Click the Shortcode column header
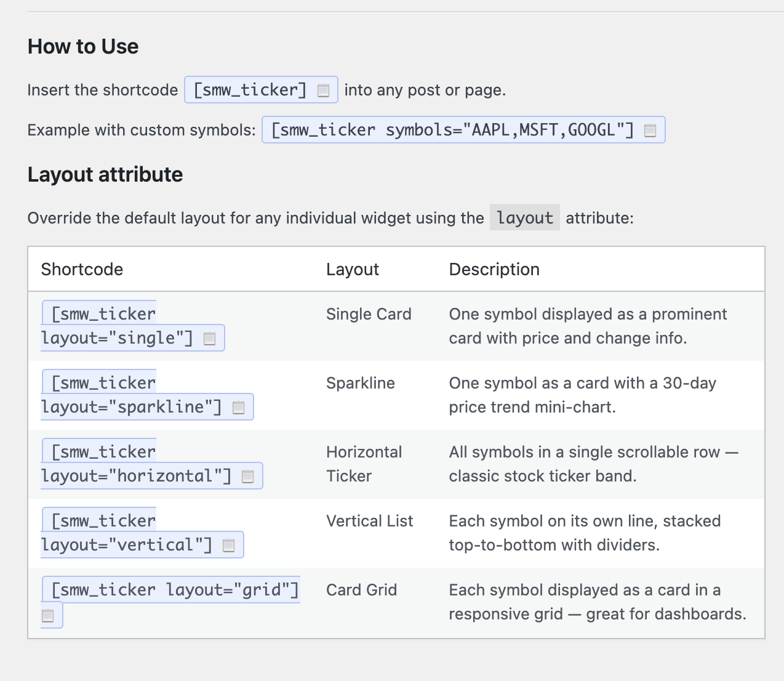784x681 pixels. click(x=82, y=269)
